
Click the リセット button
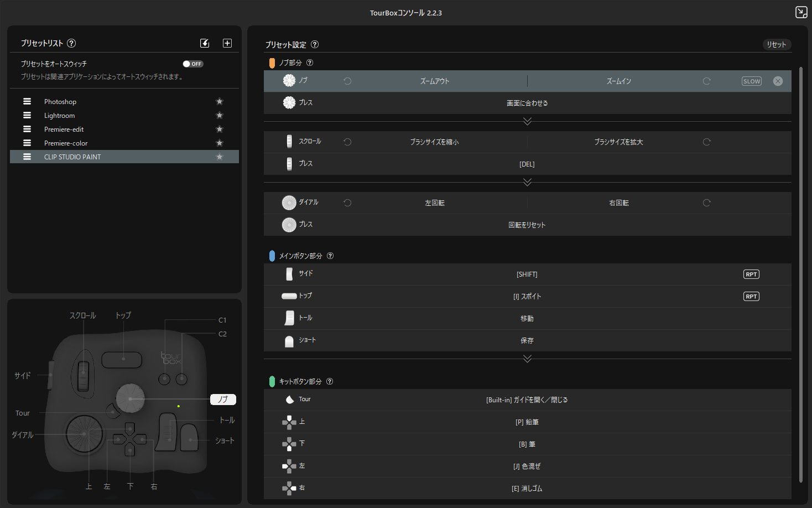pyautogui.click(x=776, y=44)
